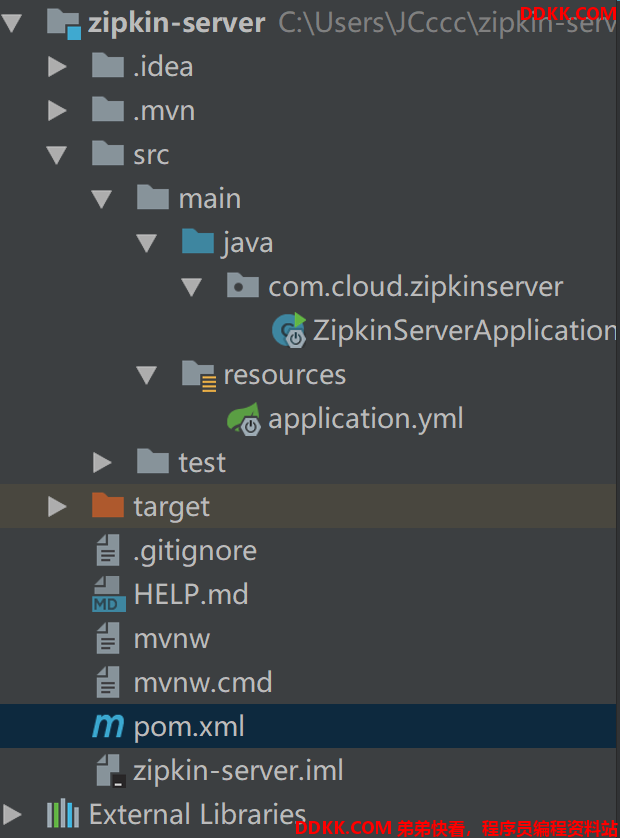Open zipkin-server.iml file name
The image size is (620, 838).
[238, 771]
